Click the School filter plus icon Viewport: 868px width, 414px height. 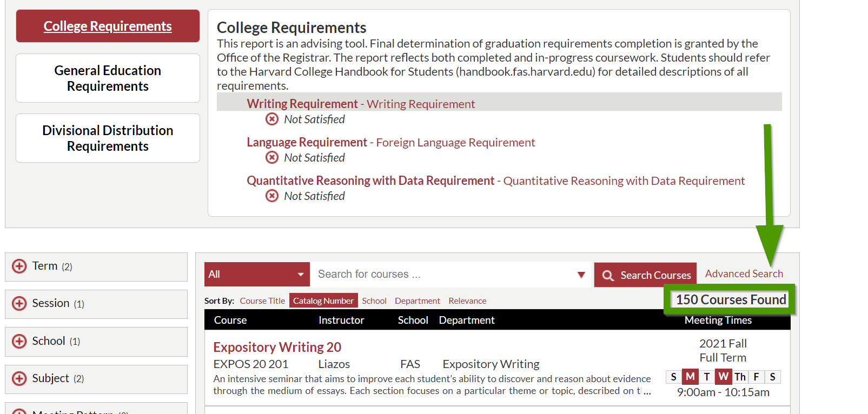tap(19, 341)
